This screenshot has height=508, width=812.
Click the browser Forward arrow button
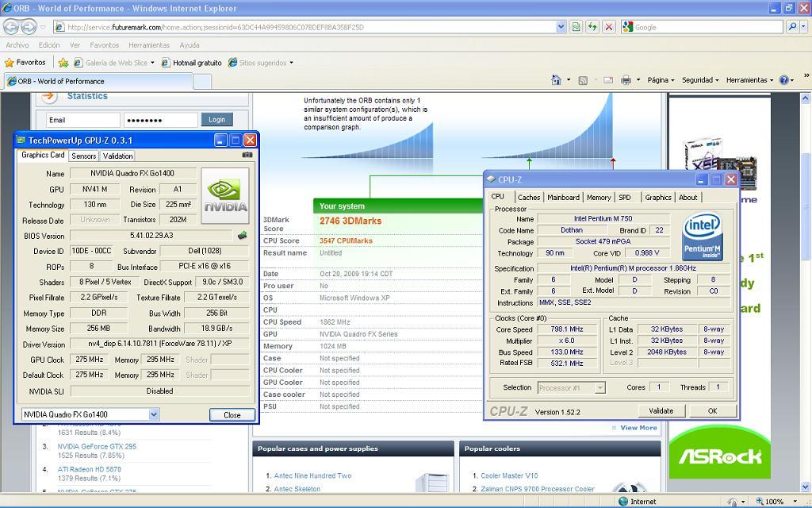[x=29, y=27]
